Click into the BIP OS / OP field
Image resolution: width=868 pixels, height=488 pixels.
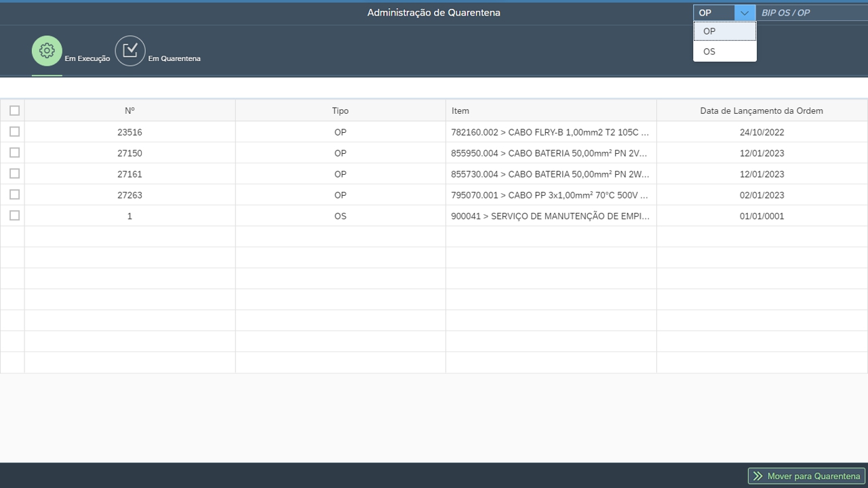[x=810, y=13]
